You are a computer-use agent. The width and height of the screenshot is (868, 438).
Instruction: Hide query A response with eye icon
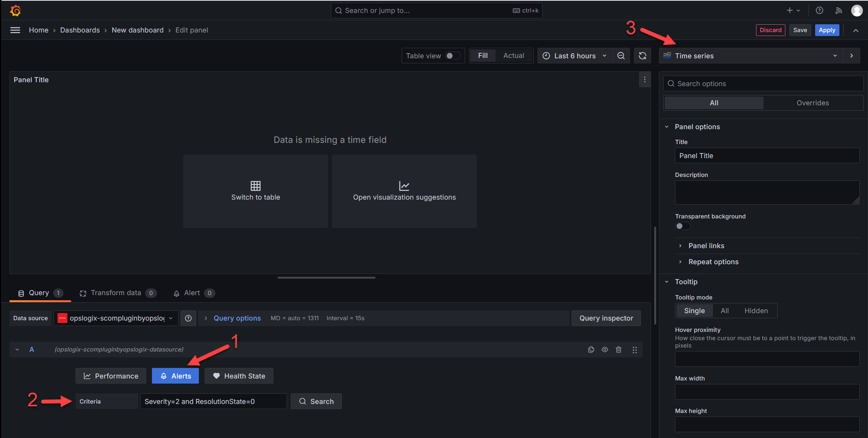pyautogui.click(x=605, y=350)
